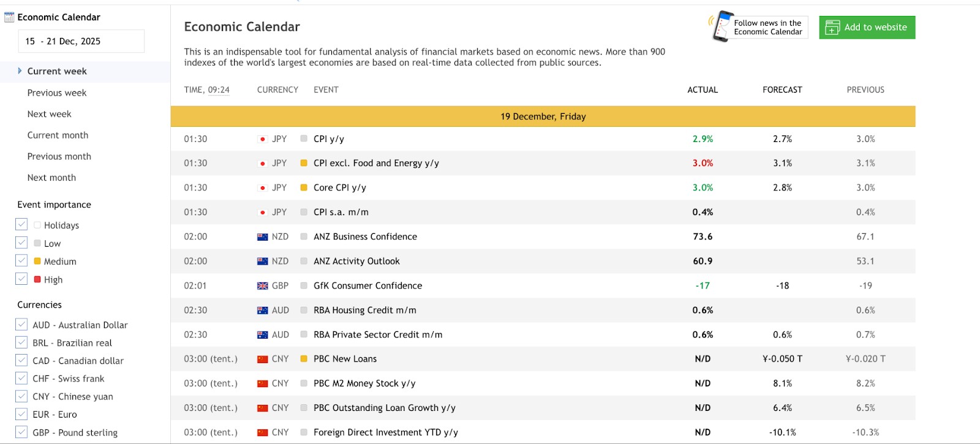Open the 09:24 time zone selector

pos(219,90)
